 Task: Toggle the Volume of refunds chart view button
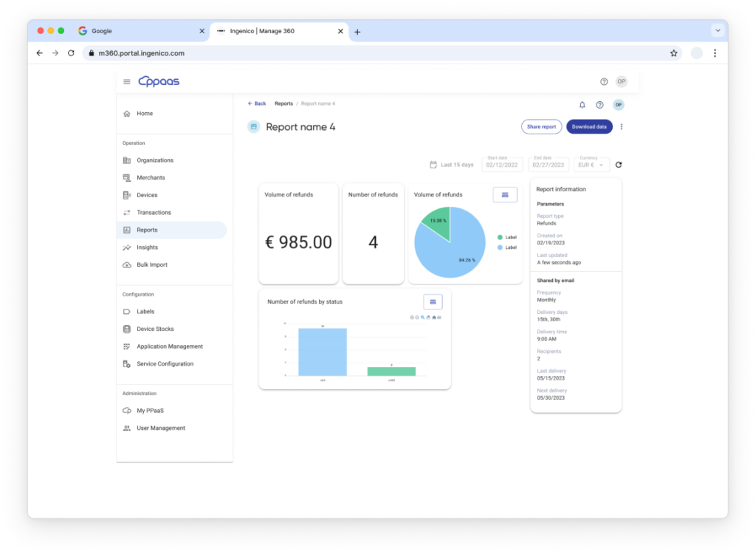(x=505, y=194)
